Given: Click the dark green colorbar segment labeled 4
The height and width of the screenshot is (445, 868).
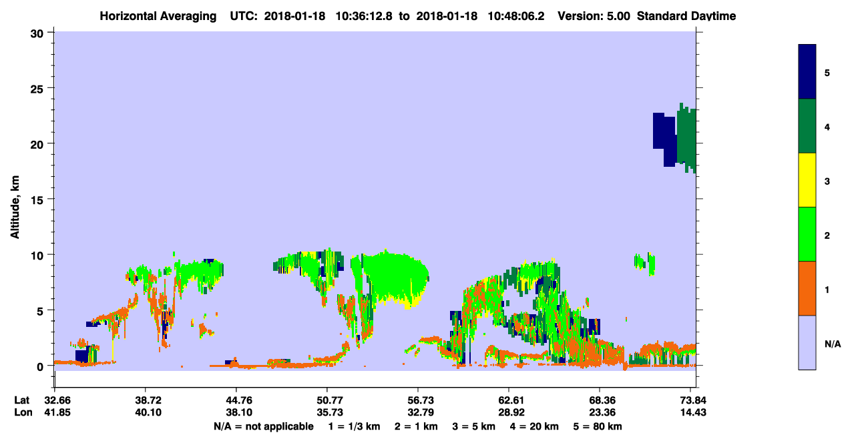Looking at the screenshot, I should pyautogui.click(x=807, y=126).
